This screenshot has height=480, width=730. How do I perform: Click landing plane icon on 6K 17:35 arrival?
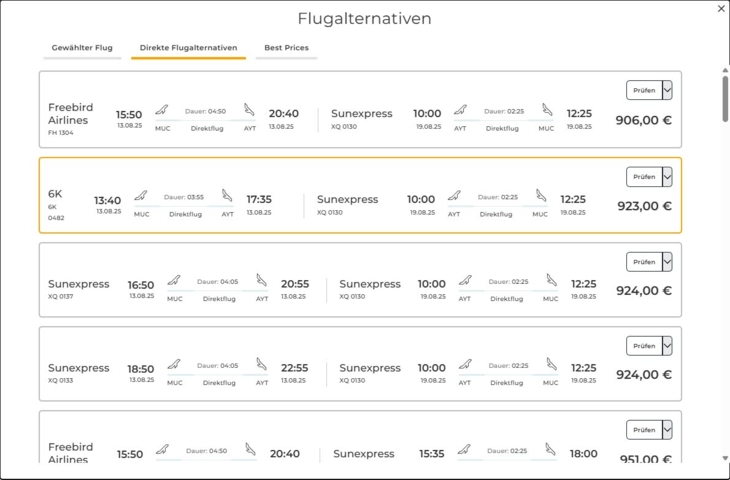(x=227, y=196)
